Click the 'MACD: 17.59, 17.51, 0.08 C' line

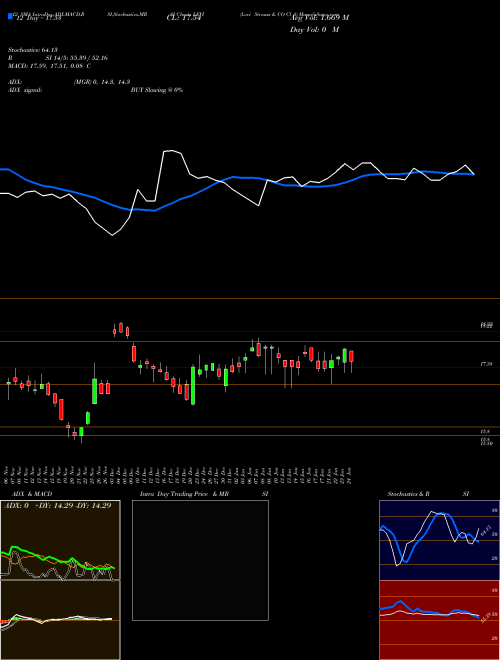(x=50, y=66)
